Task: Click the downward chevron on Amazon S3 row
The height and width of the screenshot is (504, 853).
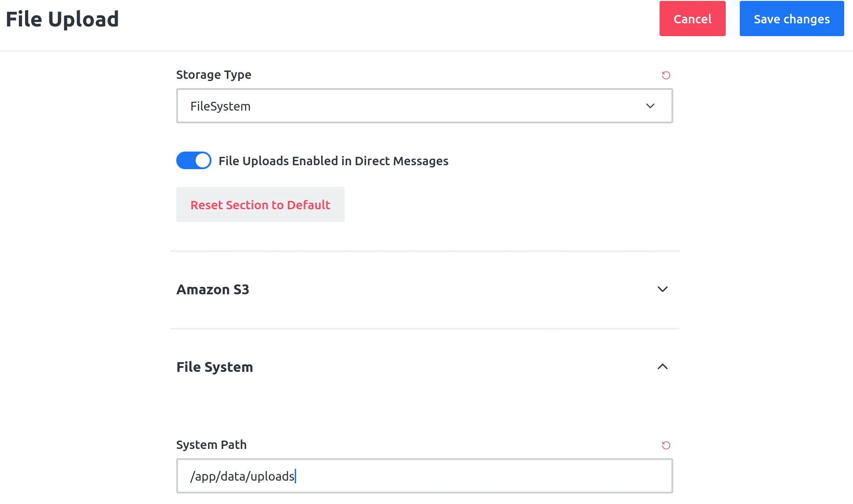Action: pyautogui.click(x=662, y=289)
